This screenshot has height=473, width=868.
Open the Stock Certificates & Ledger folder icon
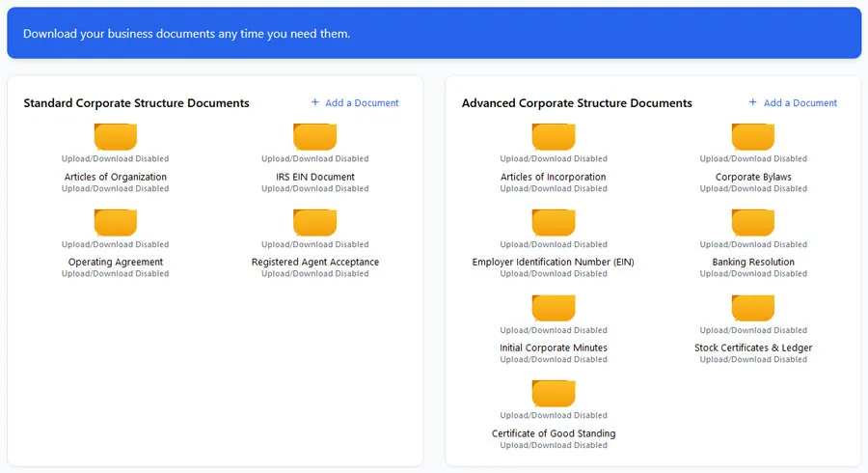point(753,308)
